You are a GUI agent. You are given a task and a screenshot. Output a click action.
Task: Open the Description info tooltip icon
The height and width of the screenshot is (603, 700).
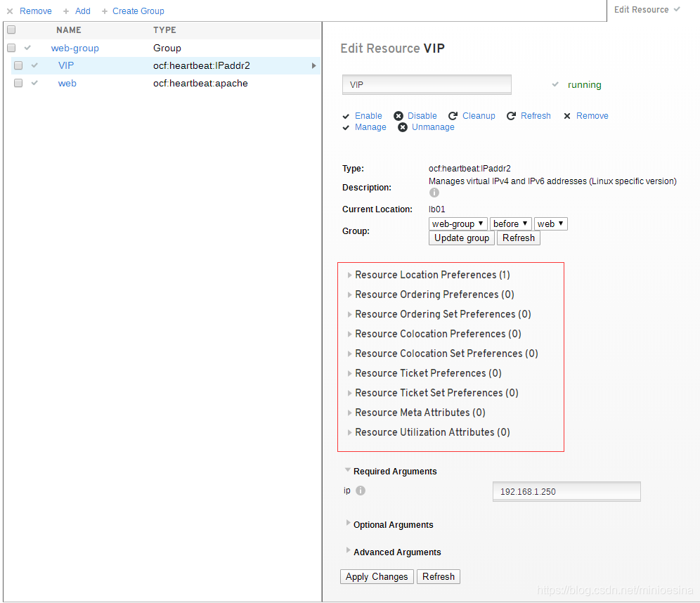[434, 192]
